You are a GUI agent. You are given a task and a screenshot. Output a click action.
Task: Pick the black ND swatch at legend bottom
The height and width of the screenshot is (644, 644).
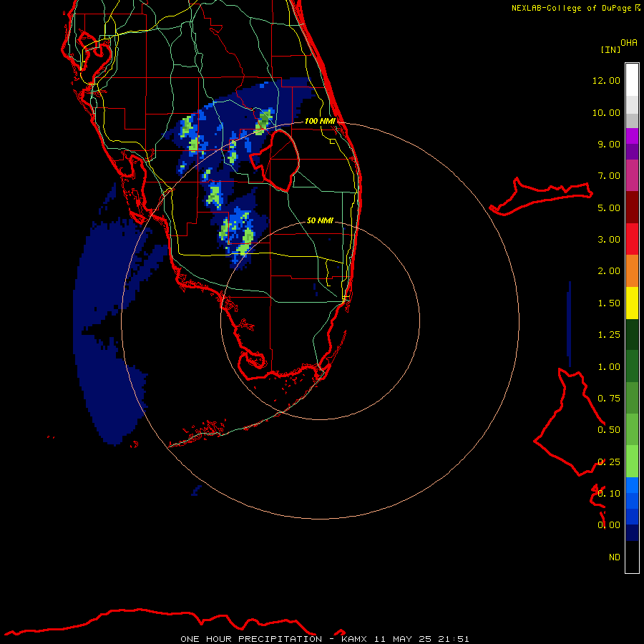point(632,557)
